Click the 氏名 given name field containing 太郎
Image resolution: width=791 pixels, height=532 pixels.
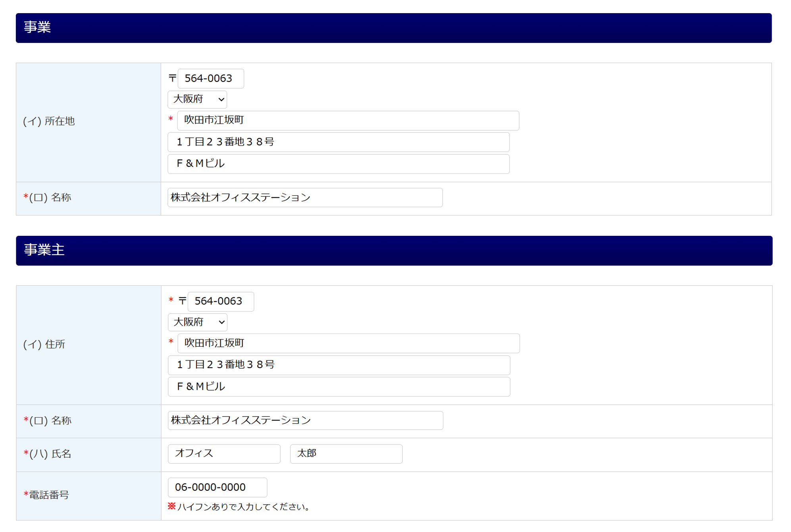[x=346, y=454]
